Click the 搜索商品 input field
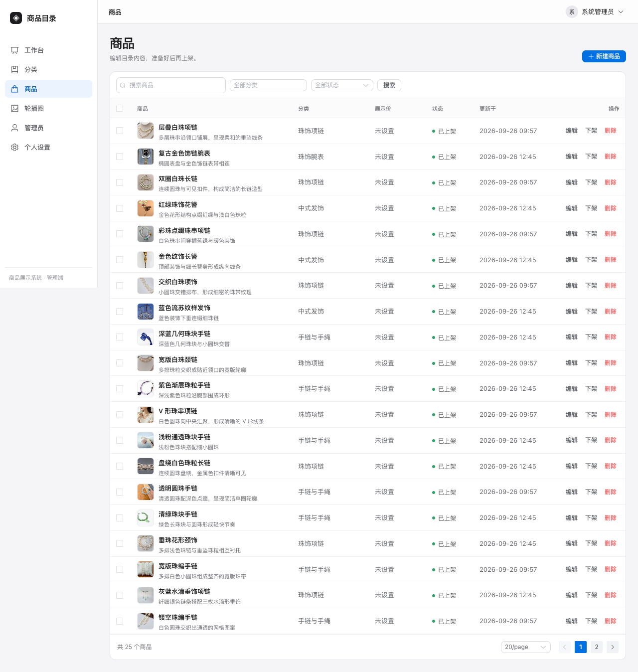 click(x=171, y=85)
